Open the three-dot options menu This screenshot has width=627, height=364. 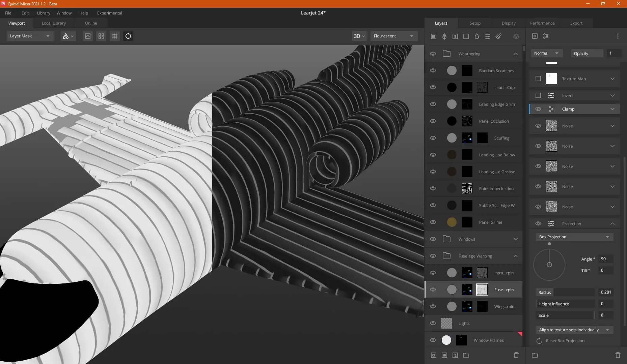[618, 36]
